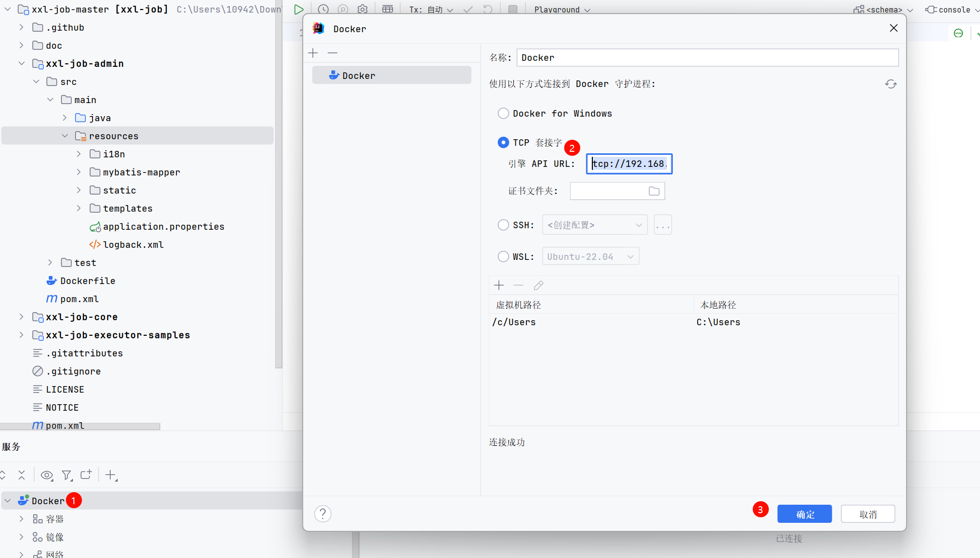
Task: Select LICENSE file in project tree
Action: click(58, 390)
